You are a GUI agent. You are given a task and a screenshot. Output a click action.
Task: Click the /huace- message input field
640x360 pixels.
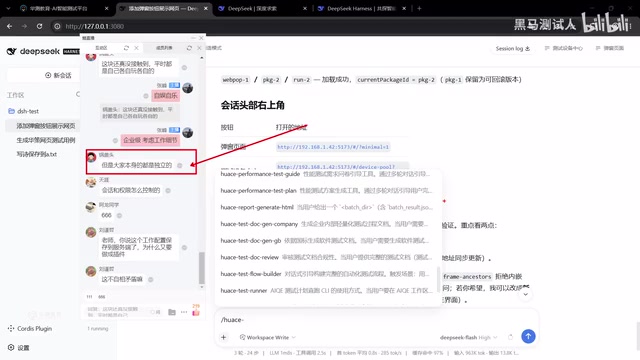376,320
